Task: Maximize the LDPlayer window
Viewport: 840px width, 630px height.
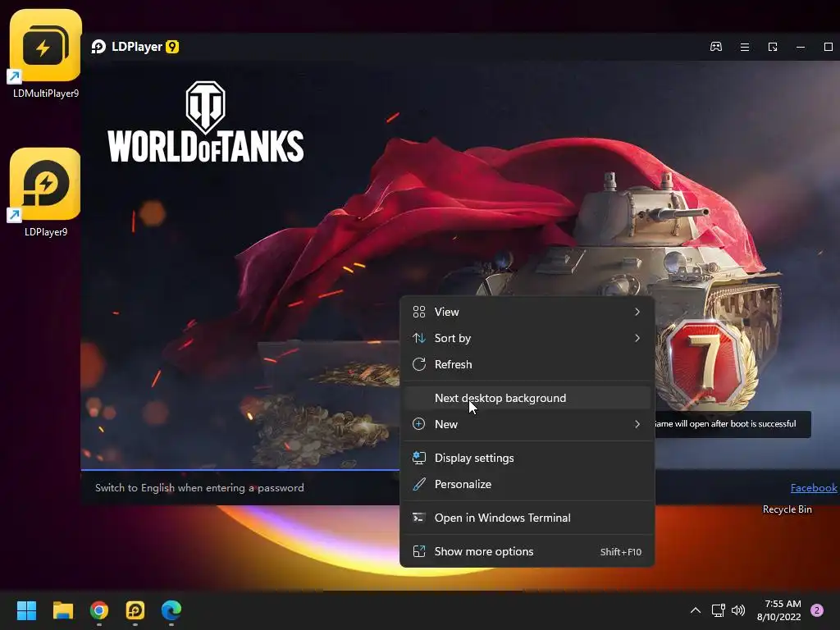Action: 828,47
